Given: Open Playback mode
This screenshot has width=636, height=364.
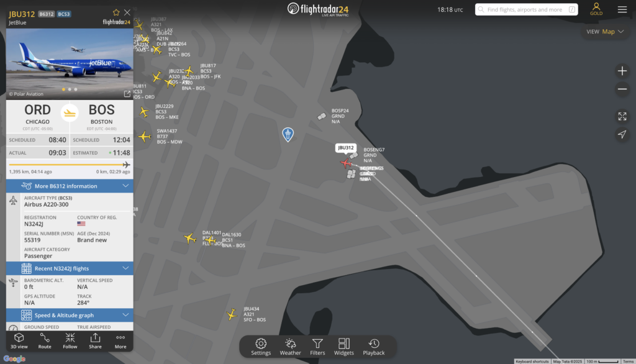Looking at the screenshot, I should coord(373,347).
